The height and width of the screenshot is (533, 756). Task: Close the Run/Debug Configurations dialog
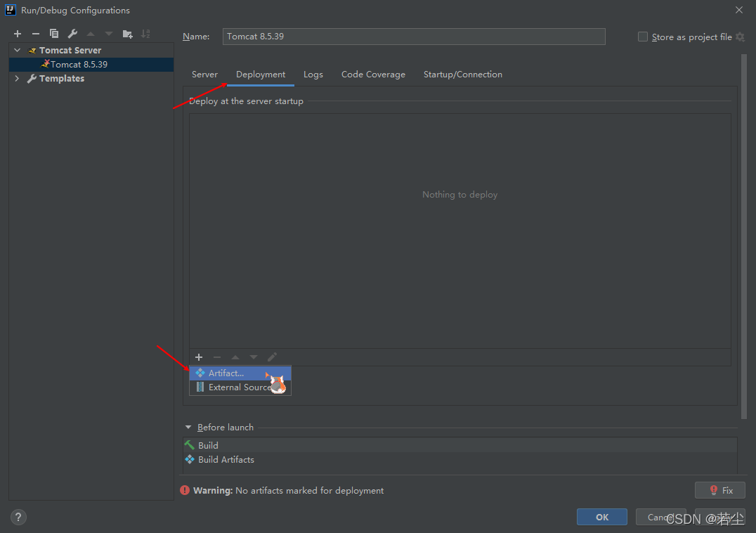click(738, 10)
